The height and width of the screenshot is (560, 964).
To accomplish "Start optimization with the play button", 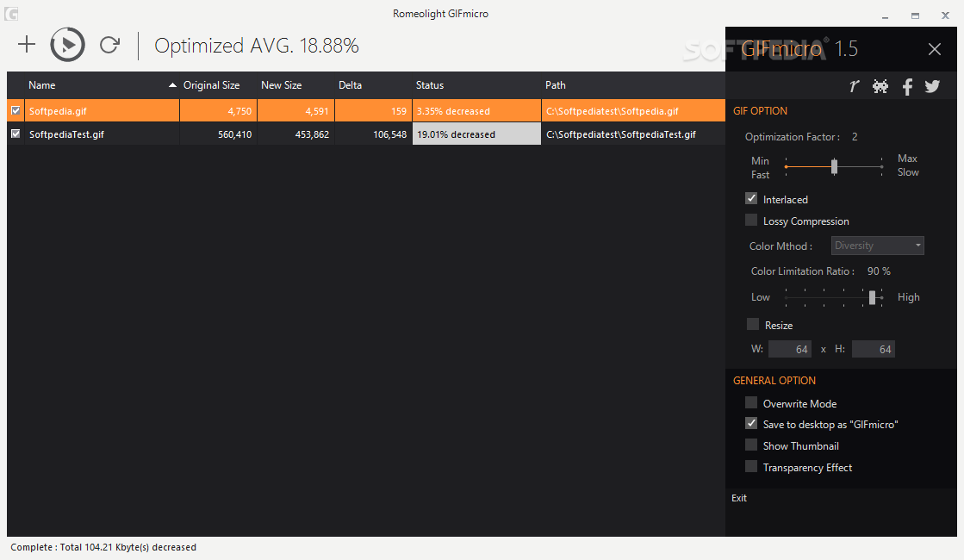I will 68,44.
